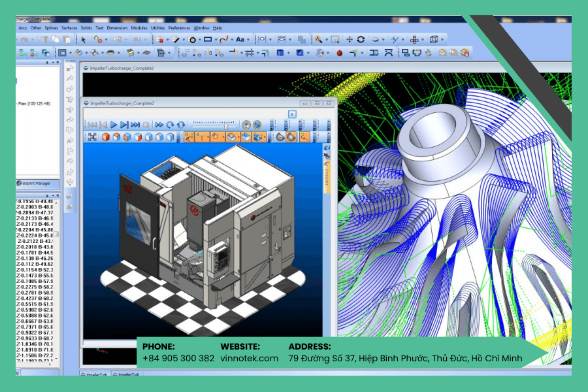Open the Surfaces menu

[69, 27]
